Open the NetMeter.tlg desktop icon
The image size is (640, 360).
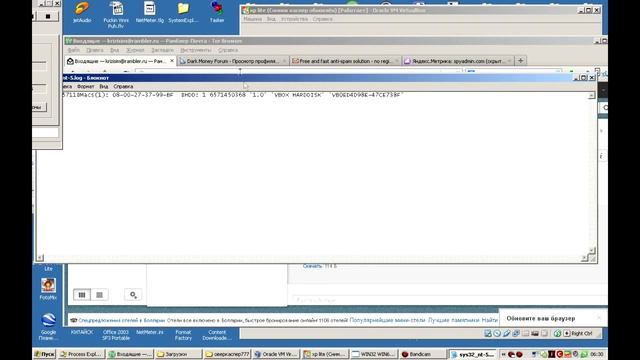tap(149, 12)
